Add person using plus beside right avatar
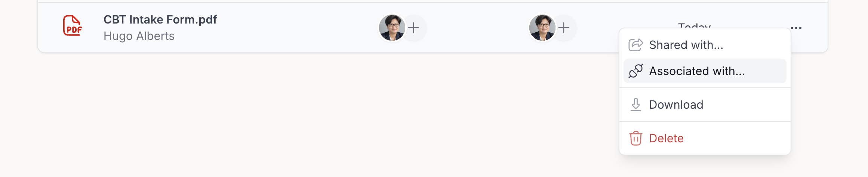This screenshot has width=868, height=177. click(564, 28)
